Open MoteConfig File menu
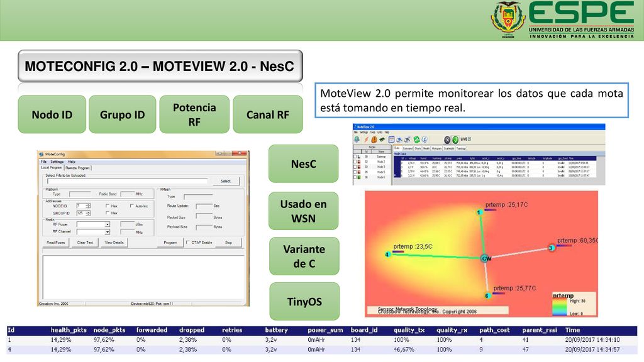 tap(43, 162)
